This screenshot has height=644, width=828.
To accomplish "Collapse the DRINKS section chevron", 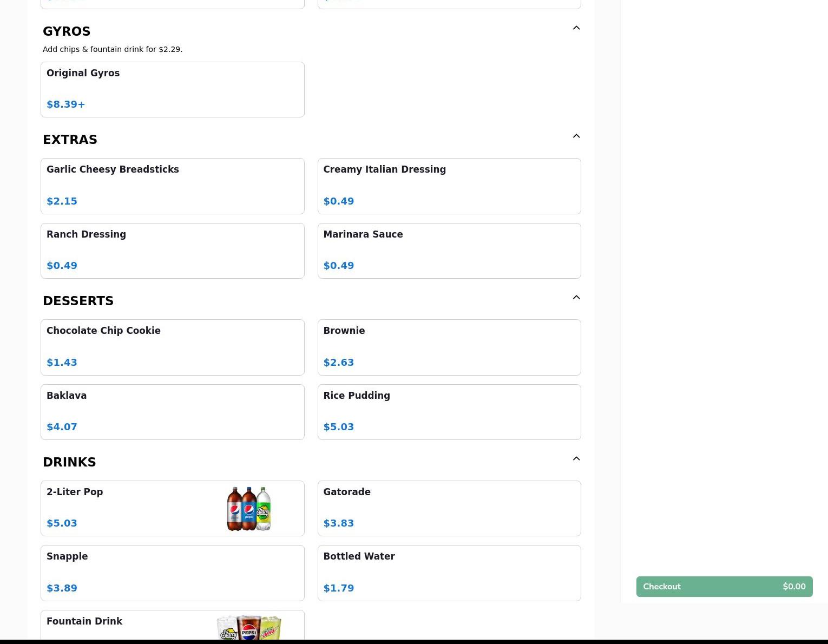I will (576, 459).
